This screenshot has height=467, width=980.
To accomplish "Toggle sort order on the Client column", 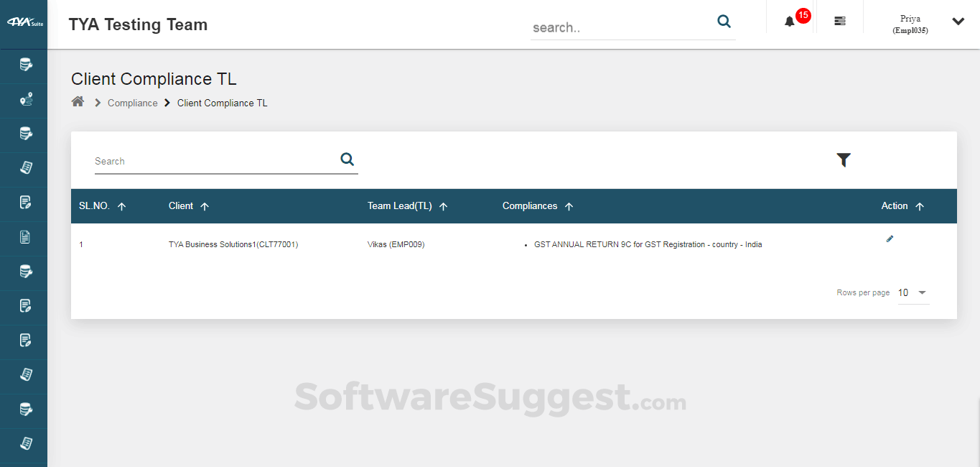I will (x=205, y=205).
